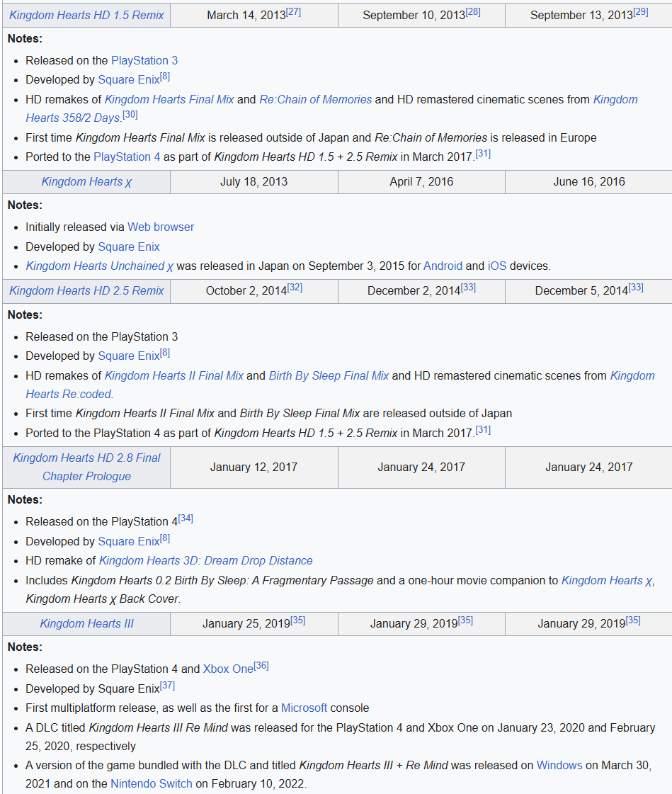Open Square Enix link under Kingdom Hearts χ notes

tap(129, 247)
